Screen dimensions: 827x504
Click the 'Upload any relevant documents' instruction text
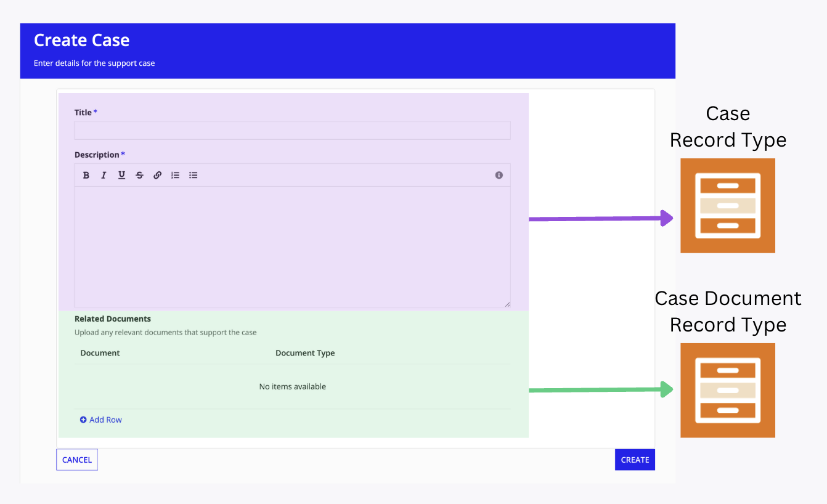click(166, 333)
